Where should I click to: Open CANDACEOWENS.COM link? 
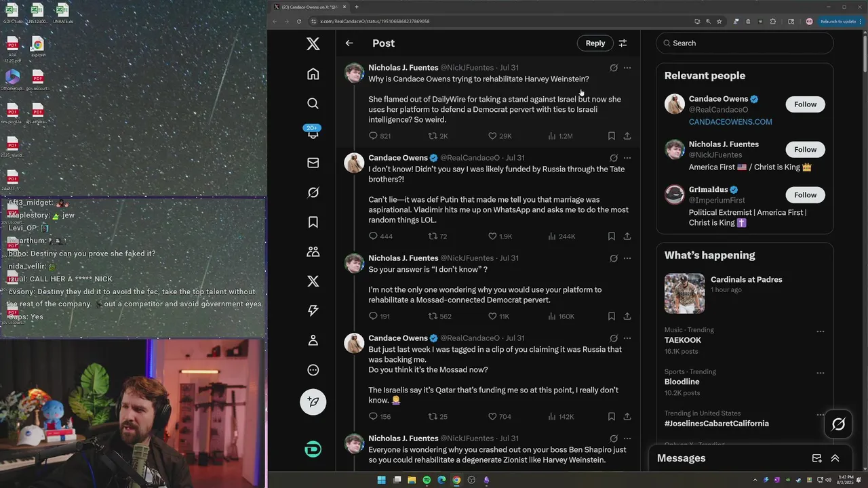[730, 122]
